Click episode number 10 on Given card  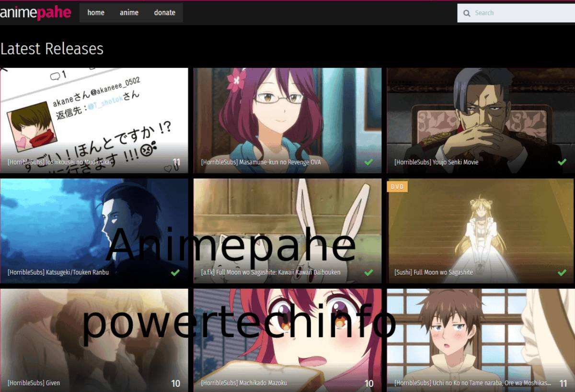pyautogui.click(x=175, y=383)
